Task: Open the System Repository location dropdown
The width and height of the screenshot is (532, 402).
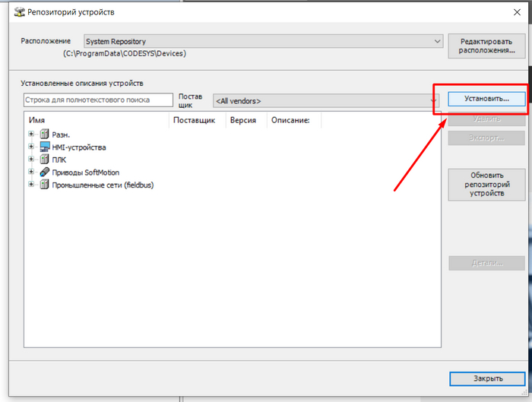Action: (x=437, y=42)
